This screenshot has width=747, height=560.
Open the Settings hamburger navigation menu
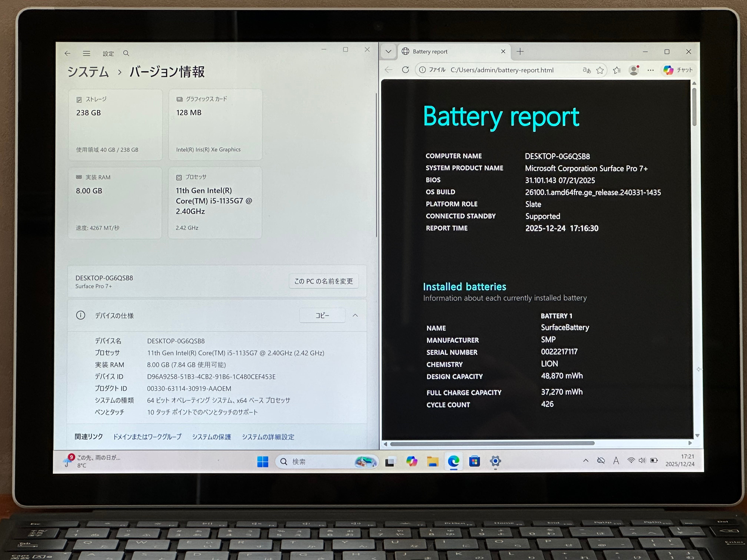[x=87, y=53]
